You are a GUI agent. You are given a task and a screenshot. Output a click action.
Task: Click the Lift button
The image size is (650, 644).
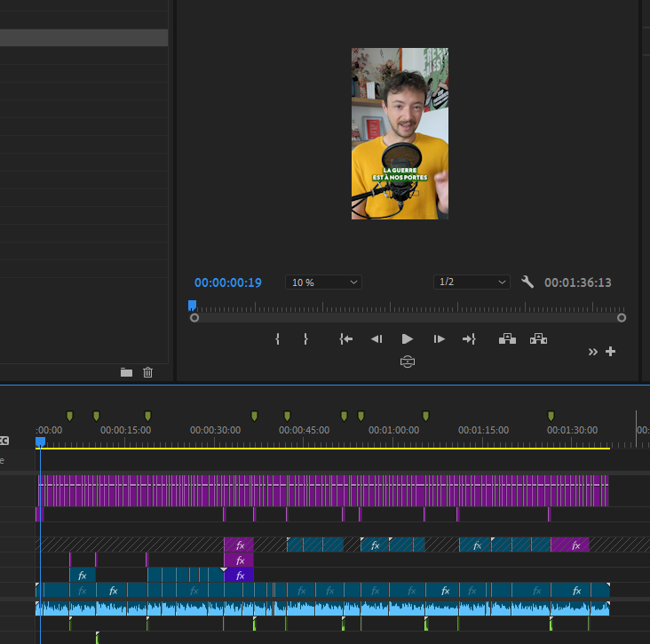pos(507,338)
